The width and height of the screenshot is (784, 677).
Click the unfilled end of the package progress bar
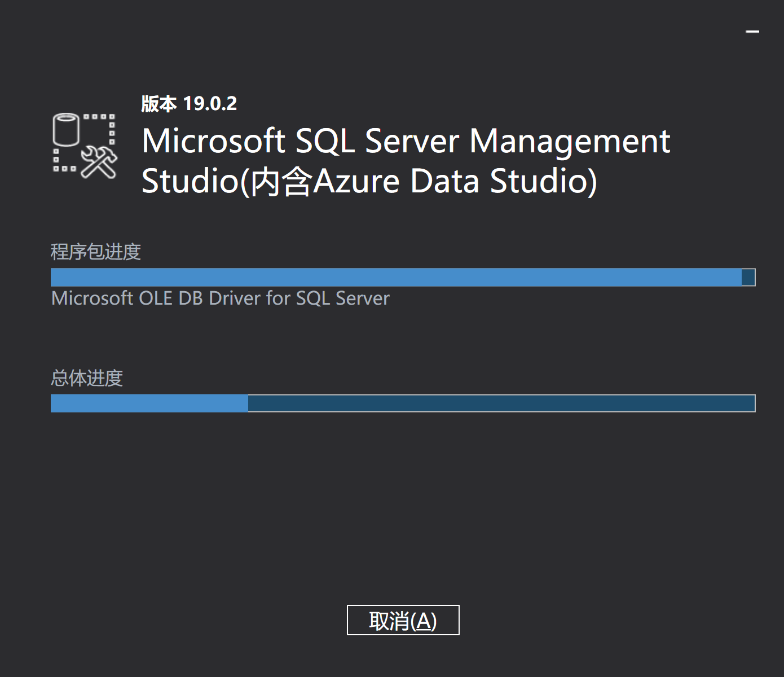click(748, 278)
